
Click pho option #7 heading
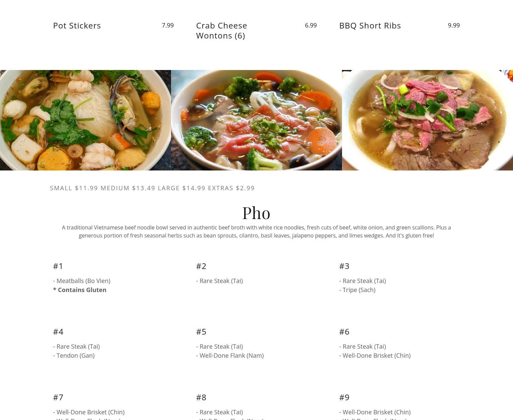(58, 397)
